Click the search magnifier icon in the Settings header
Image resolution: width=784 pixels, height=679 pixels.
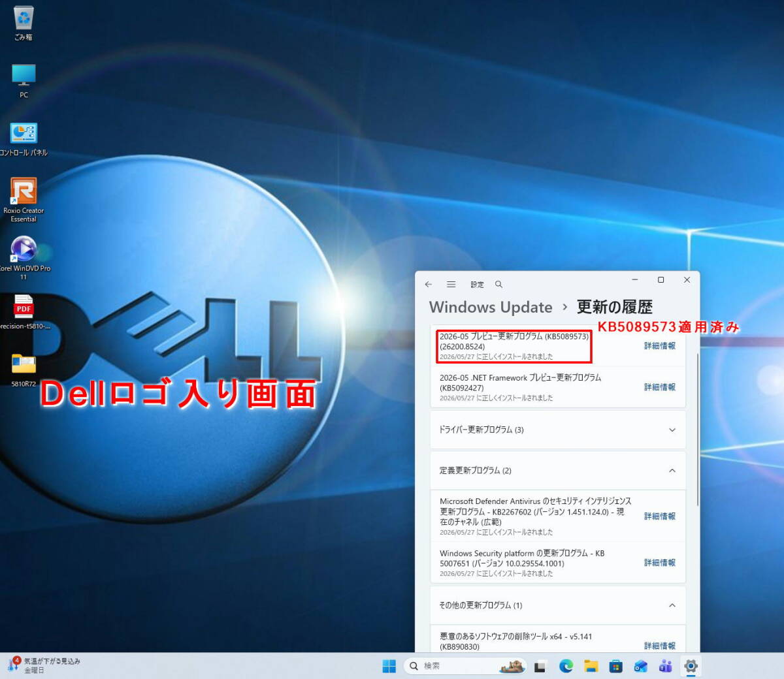498,284
